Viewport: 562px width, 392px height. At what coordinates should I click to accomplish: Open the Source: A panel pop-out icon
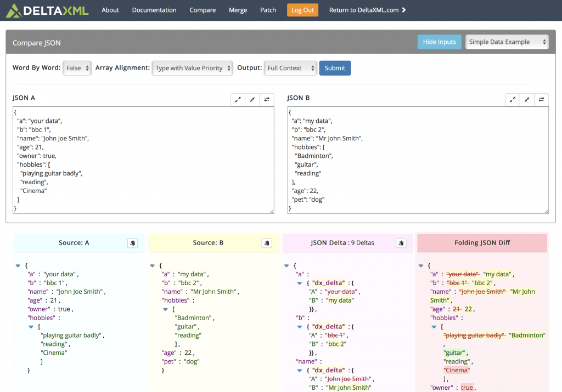(132, 243)
